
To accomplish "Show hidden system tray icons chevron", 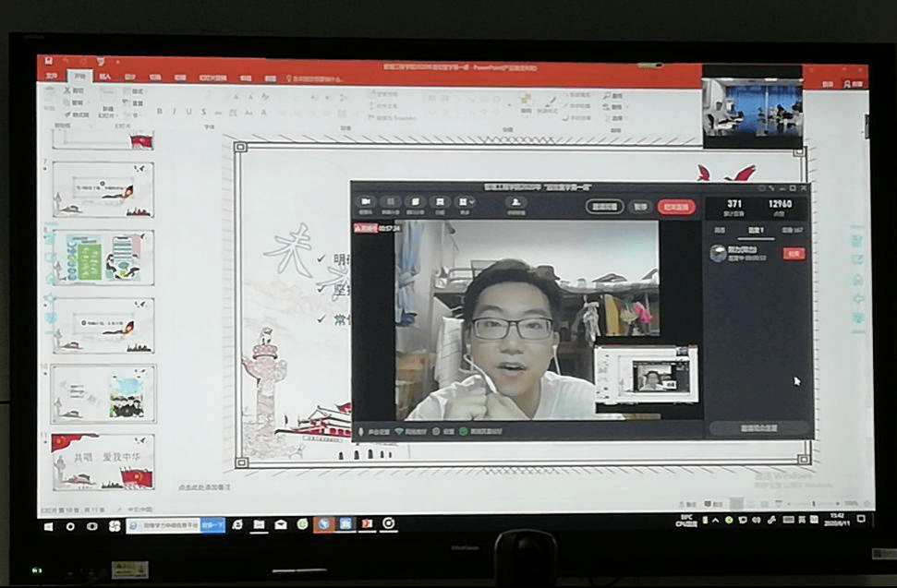I will point(716,520).
